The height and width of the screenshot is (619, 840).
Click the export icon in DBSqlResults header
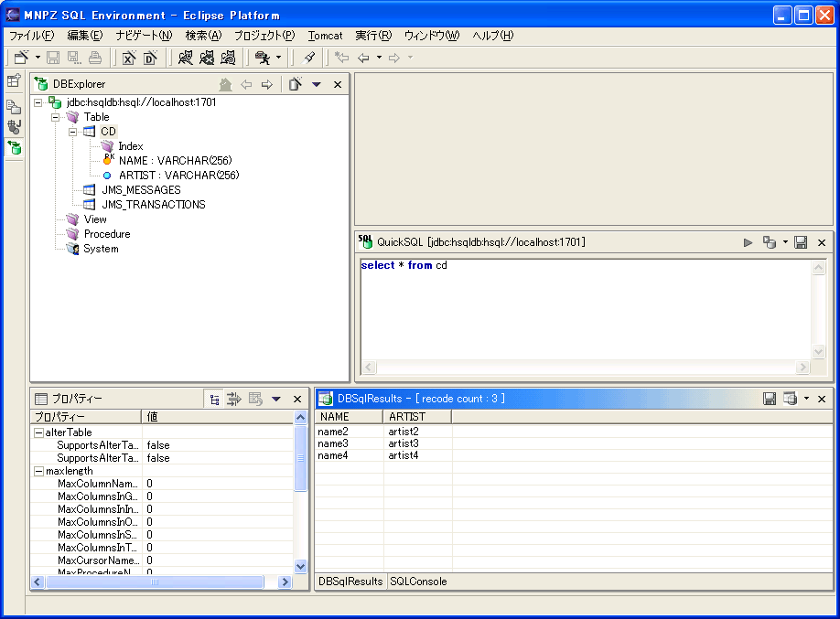(x=791, y=399)
